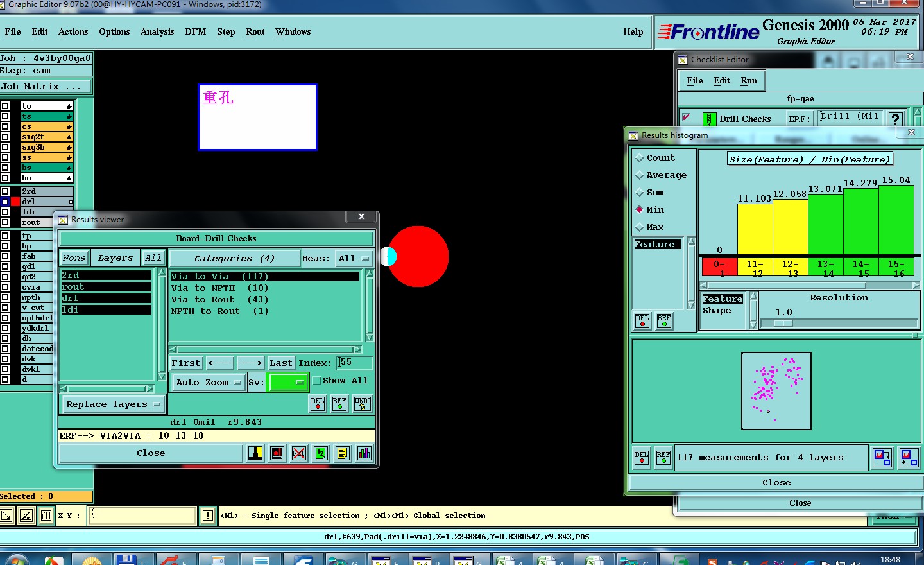Open the Run menu in Checklist Editor
The height and width of the screenshot is (565, 924).
tap(749, 80)
